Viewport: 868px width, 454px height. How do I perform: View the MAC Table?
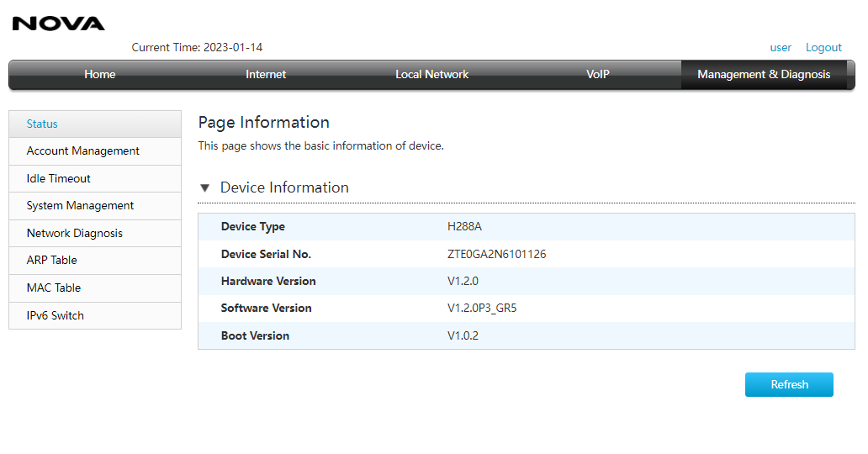95,288
